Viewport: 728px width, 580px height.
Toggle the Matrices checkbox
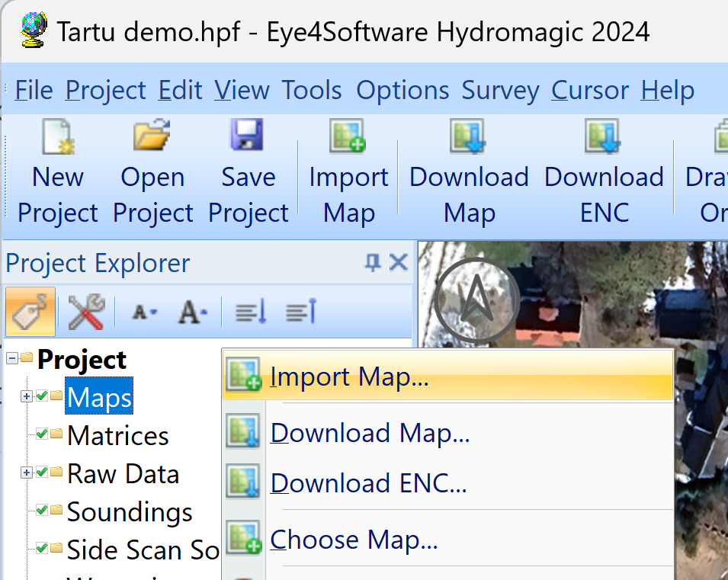[42, 434]
